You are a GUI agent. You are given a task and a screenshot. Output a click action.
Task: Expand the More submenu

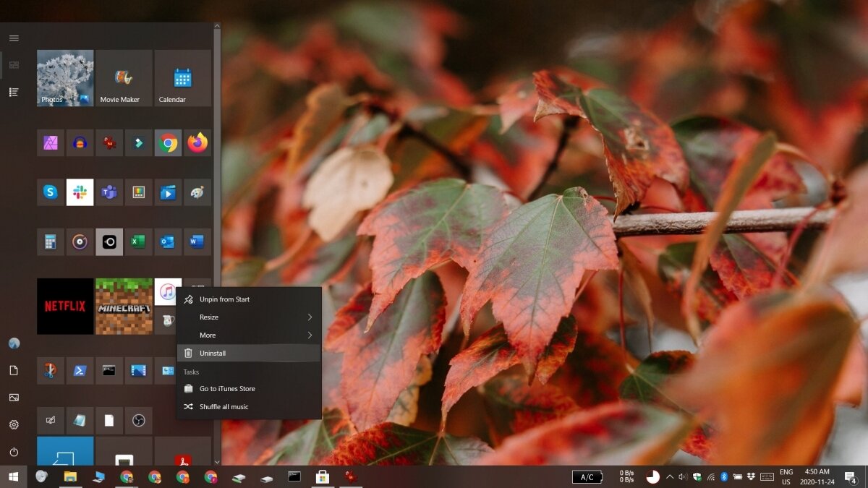(249, 335)
